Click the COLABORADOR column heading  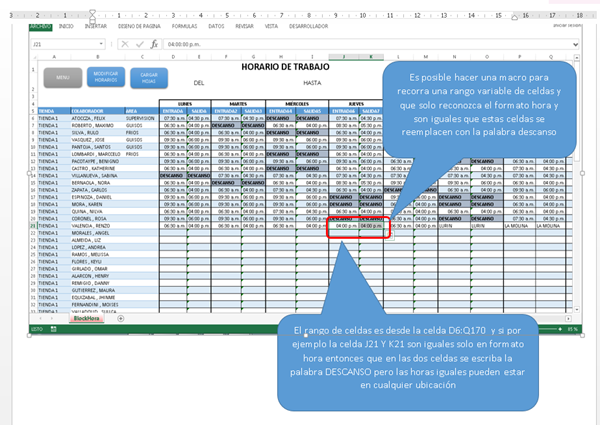(98, 111)
